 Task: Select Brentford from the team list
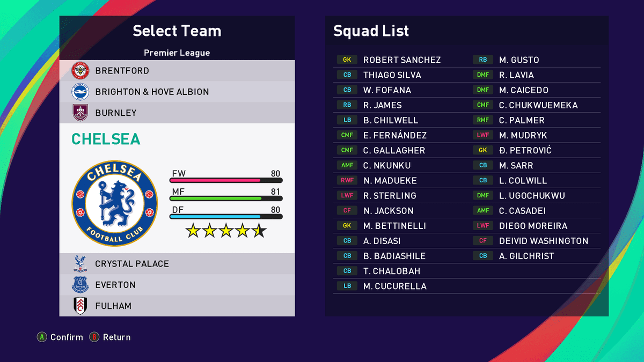coord(122,71)
